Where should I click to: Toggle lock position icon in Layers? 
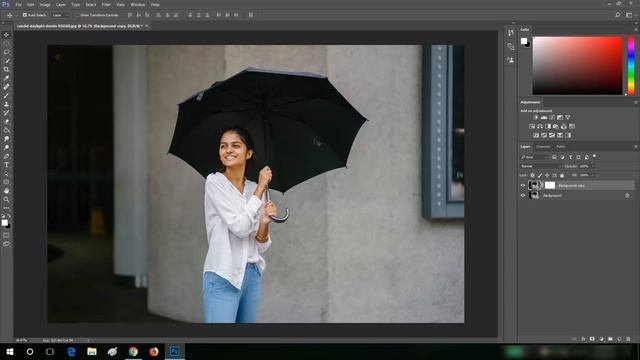[547, 176]
